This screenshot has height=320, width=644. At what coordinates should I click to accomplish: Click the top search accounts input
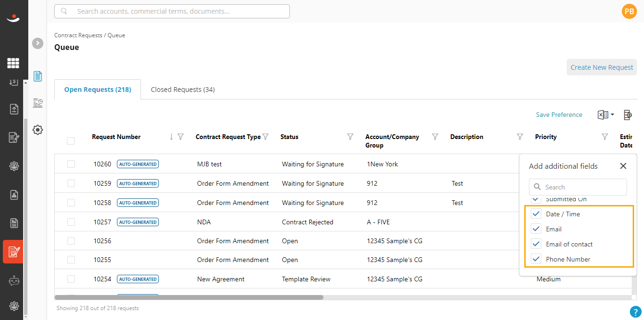coord(172,11)
